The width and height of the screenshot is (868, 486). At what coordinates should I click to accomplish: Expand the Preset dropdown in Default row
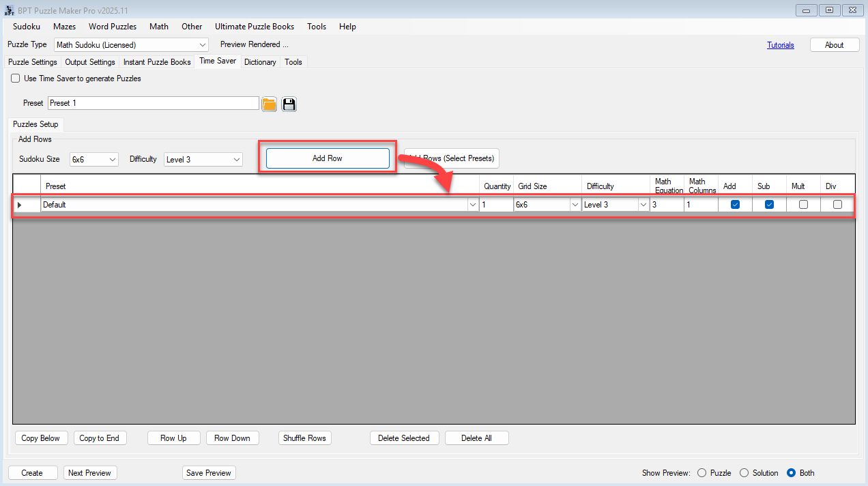pyautogui.click(x=472, y=205)
